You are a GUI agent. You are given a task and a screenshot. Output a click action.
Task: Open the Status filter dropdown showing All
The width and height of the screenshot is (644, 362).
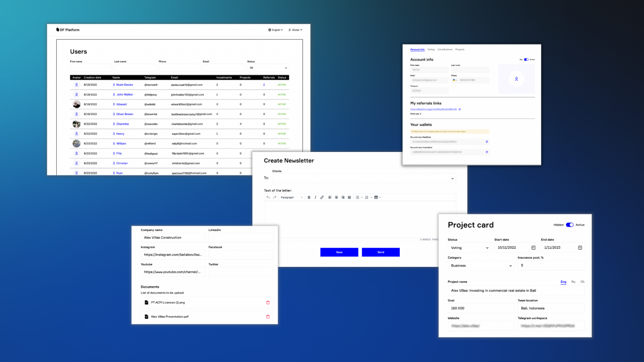(x=268, y=68)
